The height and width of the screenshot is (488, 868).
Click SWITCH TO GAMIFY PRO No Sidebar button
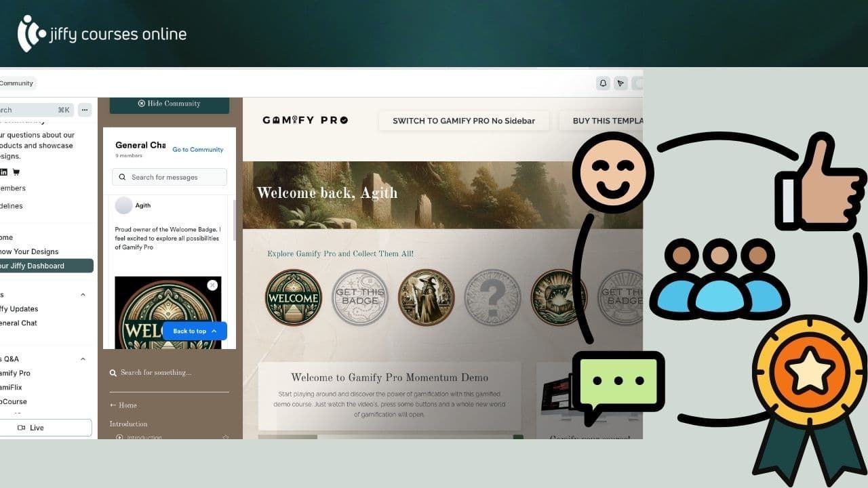pyautogui.click(x=464, y=121)
